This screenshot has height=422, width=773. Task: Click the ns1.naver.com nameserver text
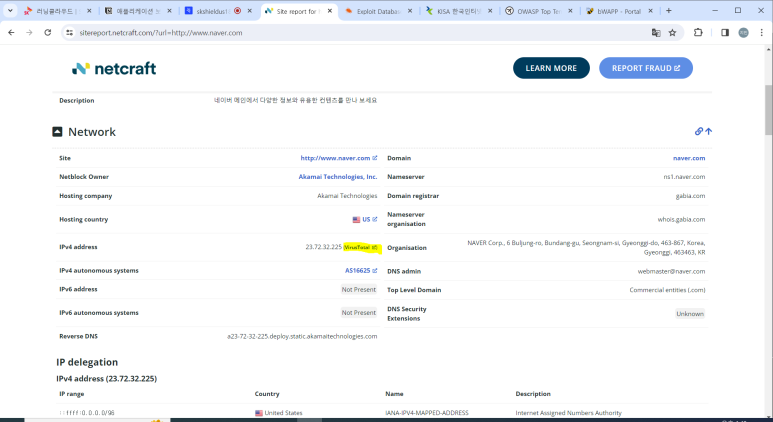coord(684,176)
